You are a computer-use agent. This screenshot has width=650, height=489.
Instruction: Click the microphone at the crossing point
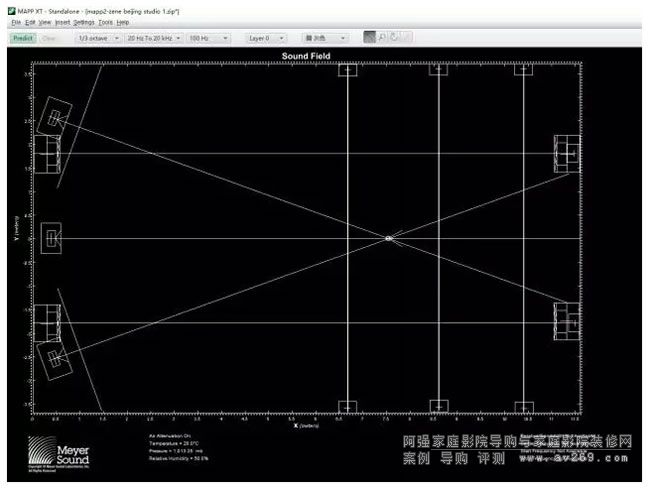pos(389,238)
